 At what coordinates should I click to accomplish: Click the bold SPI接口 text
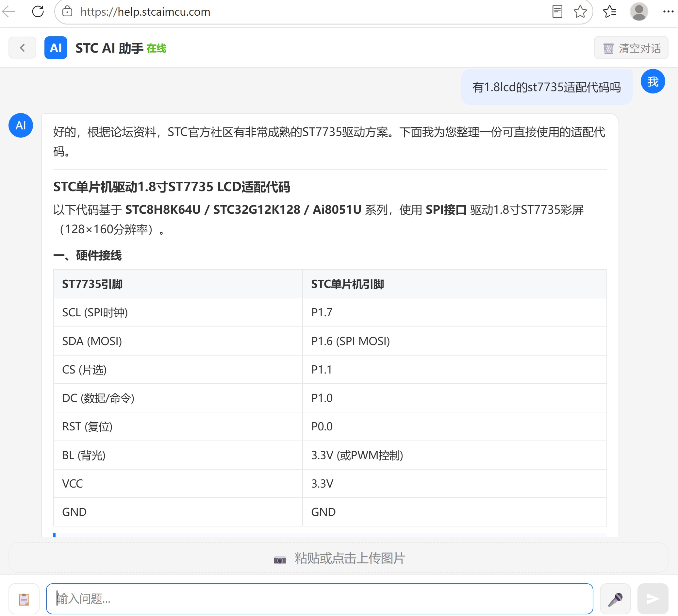[x=446, y=209]
